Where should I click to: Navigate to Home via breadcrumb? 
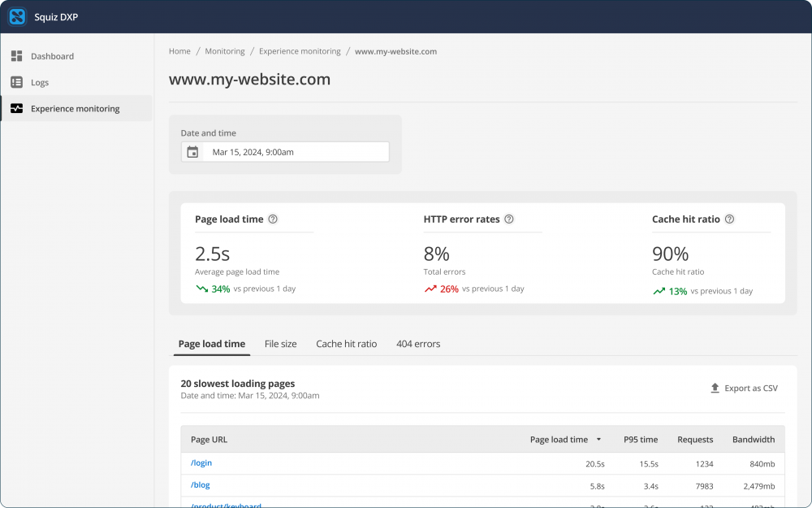pos(179,51)
